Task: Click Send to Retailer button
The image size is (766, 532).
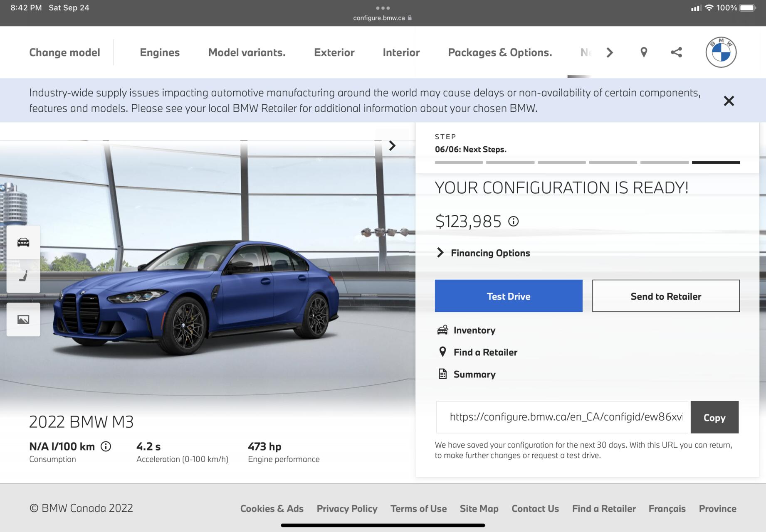Action: 666,296
